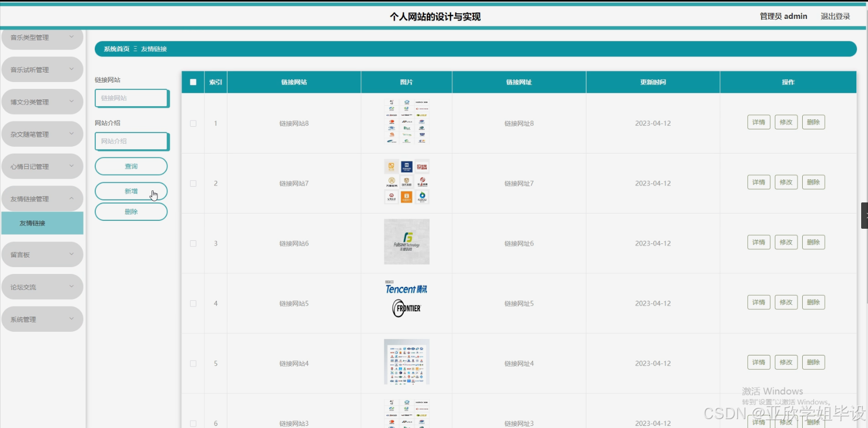Open the 友情链接 submenu item

coord(43,223)
